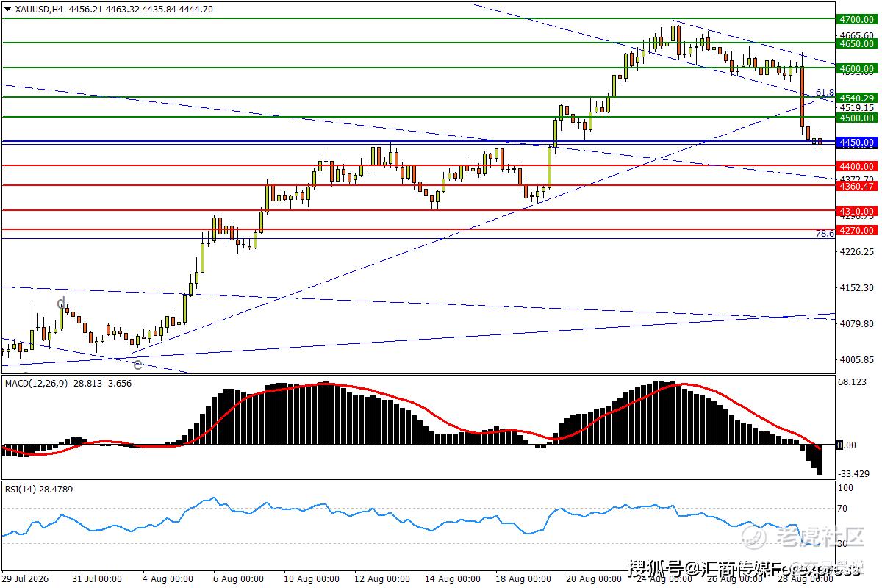Click the 29 Jul 2026 date marker
Image resolution: width=882 pixels, height=588 pixels.
25,579
